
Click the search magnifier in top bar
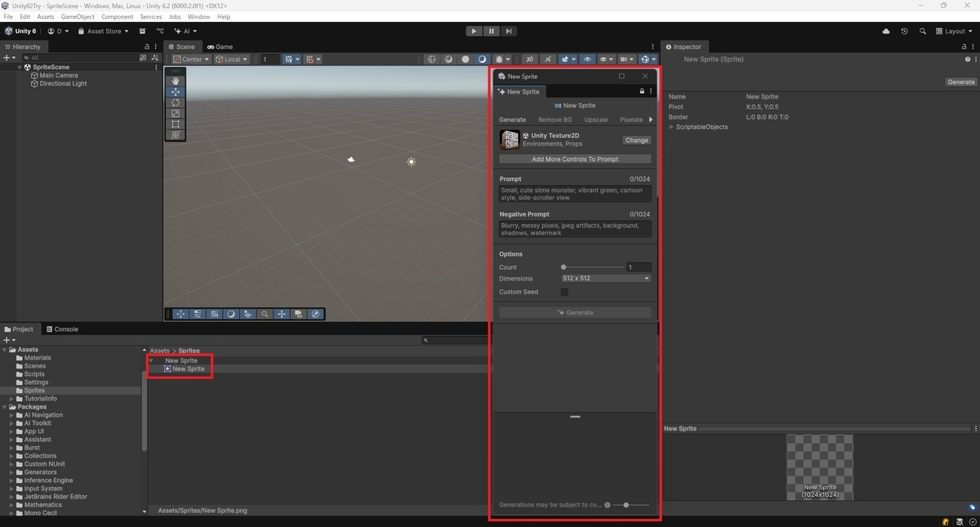(923, 31)
